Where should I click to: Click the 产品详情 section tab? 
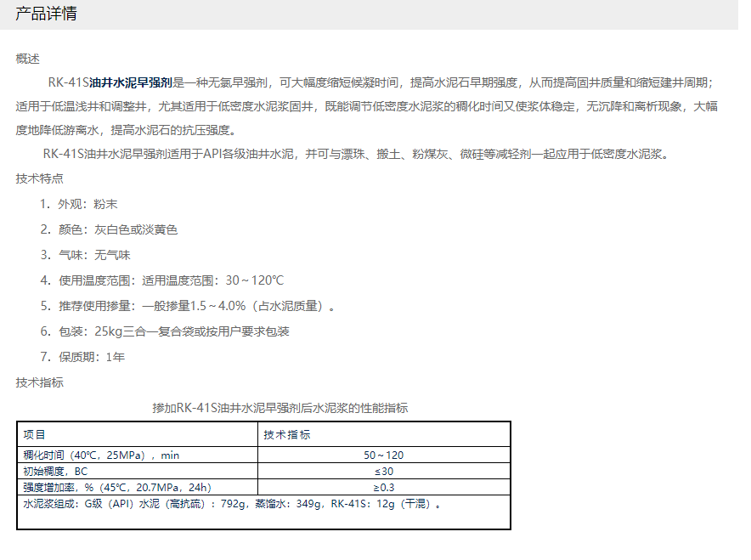49,14
